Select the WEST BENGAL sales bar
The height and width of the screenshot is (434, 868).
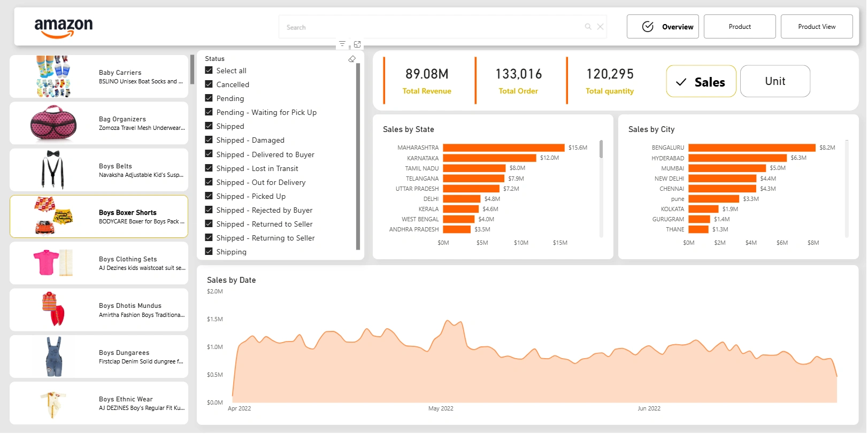tap(458, 219)
